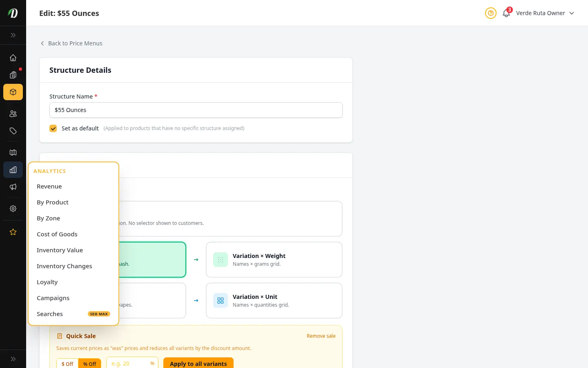Open the tag discounts icon
588x368 pixels.
pyautogui.click(x=13, y=131)
